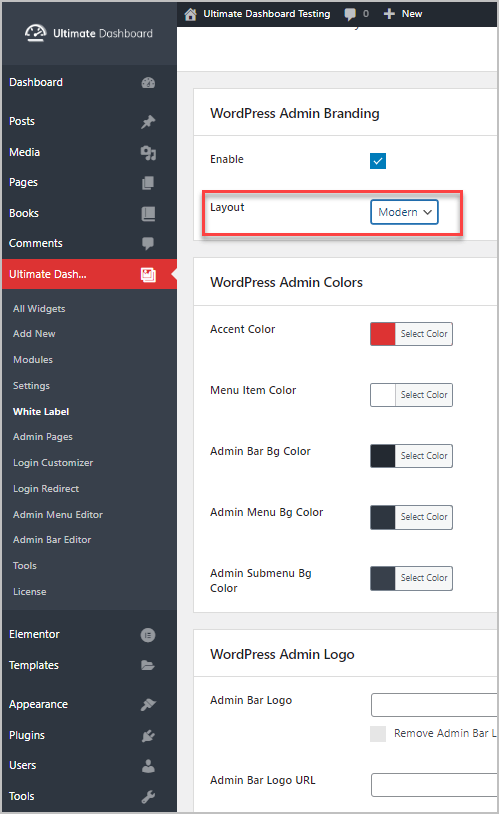The height and width of the screenshot is (814, 499).
Task: Open Login Customizer submenu
Action: [53, 463]
